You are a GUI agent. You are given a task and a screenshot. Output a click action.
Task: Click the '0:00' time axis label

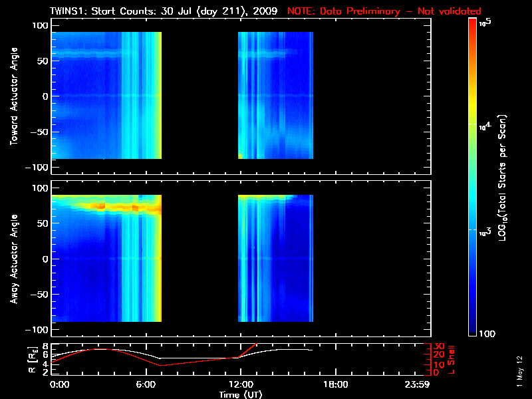tap(59, 384)
